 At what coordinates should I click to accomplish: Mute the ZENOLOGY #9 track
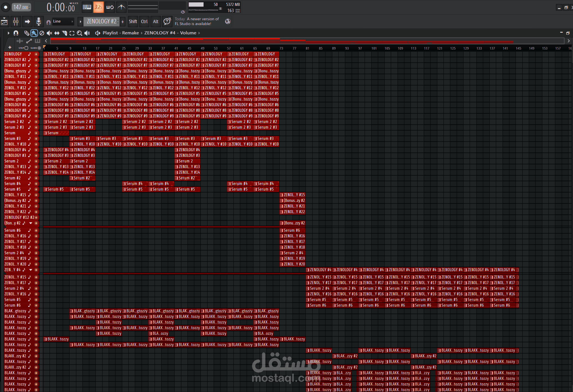click(36, 116)
